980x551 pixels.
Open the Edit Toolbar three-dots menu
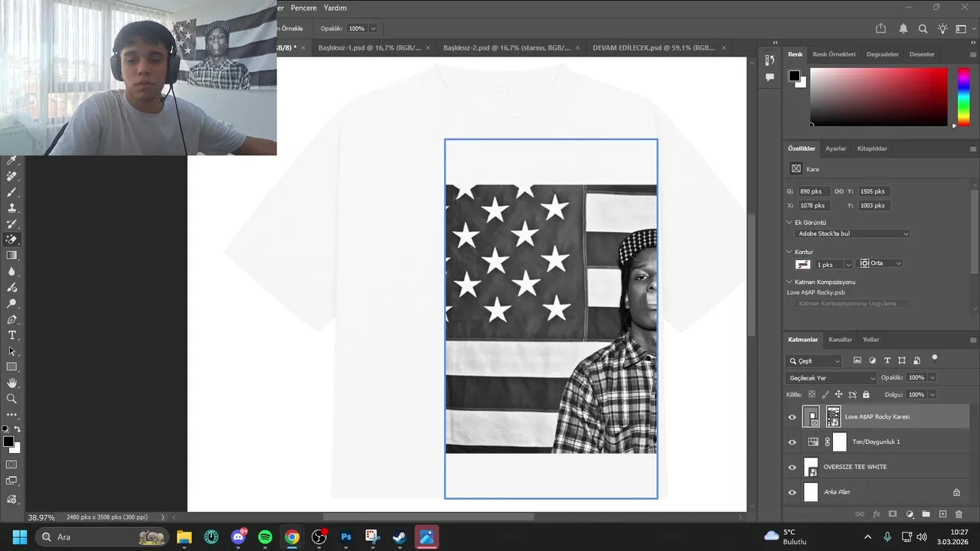(x=11, y=415)
